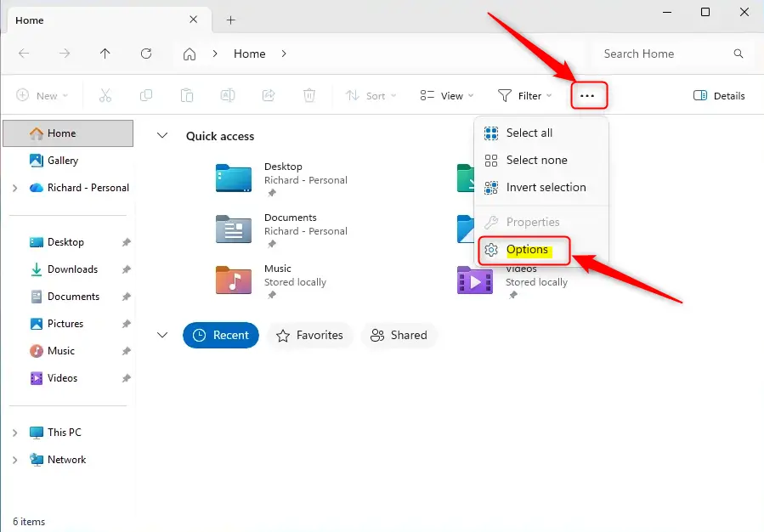This screenshot has height=532, width=764.
Task: Open the View dropdown
Action: pos(447,95)
